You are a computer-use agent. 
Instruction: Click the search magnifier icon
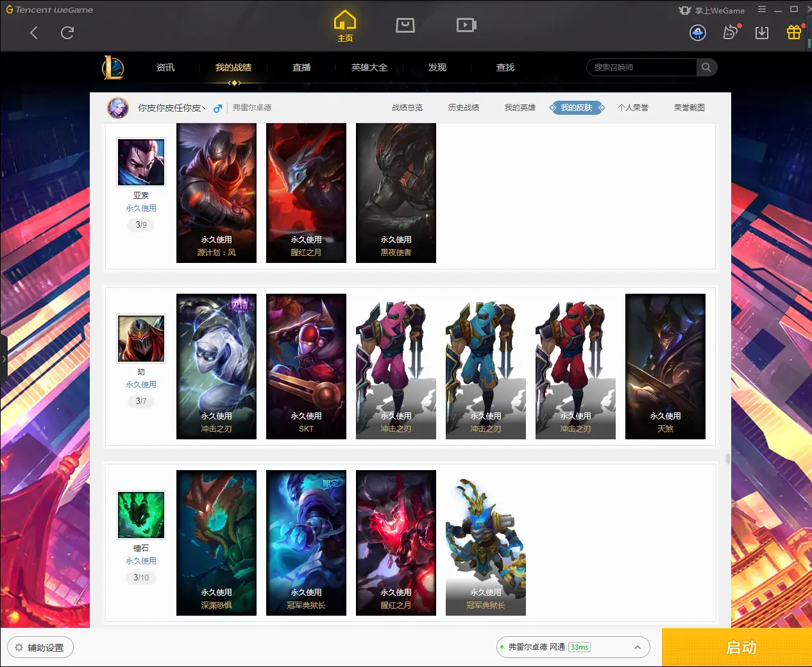[706, 67]
